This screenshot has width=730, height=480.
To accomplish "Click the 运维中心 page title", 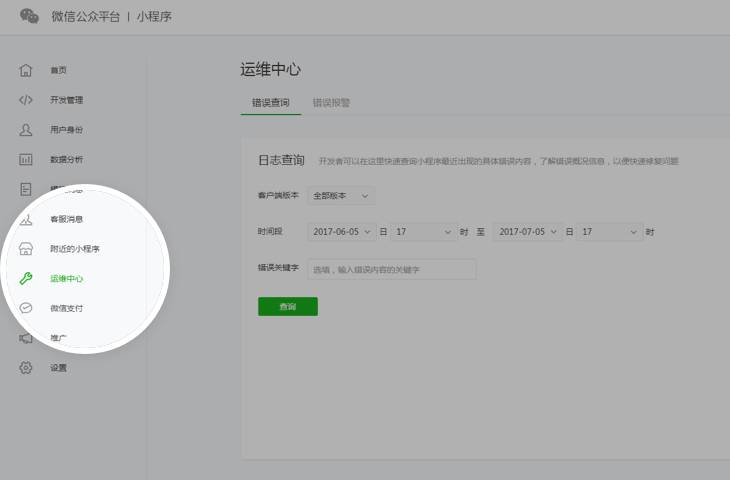I will (x=270, y=69).
